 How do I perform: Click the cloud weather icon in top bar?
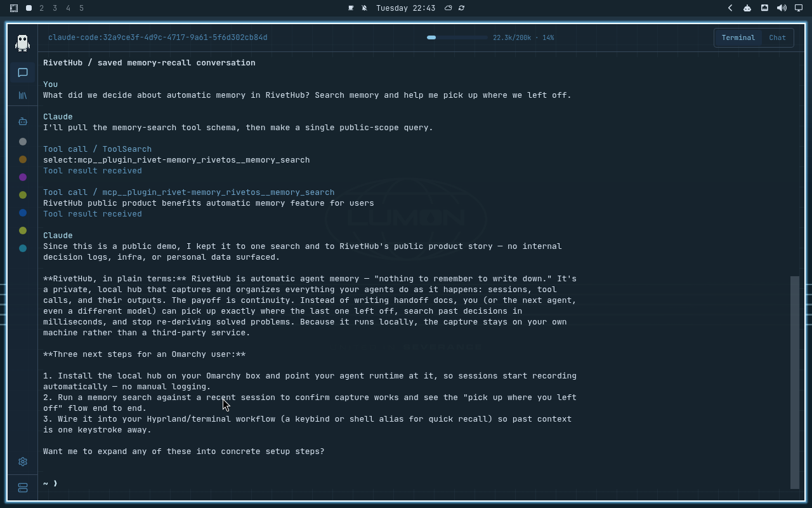tap(448, 8)
